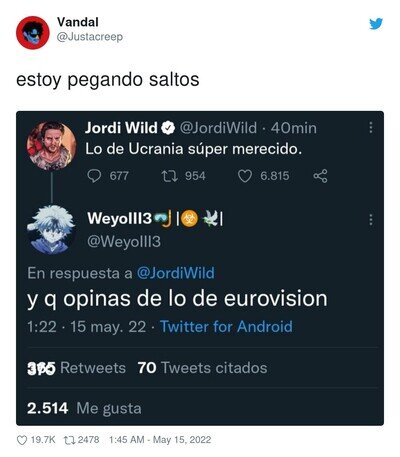This screenshot has height=457, width=400.
Task: Click the Twitter bird logo
Action: [x=376, y=24]
